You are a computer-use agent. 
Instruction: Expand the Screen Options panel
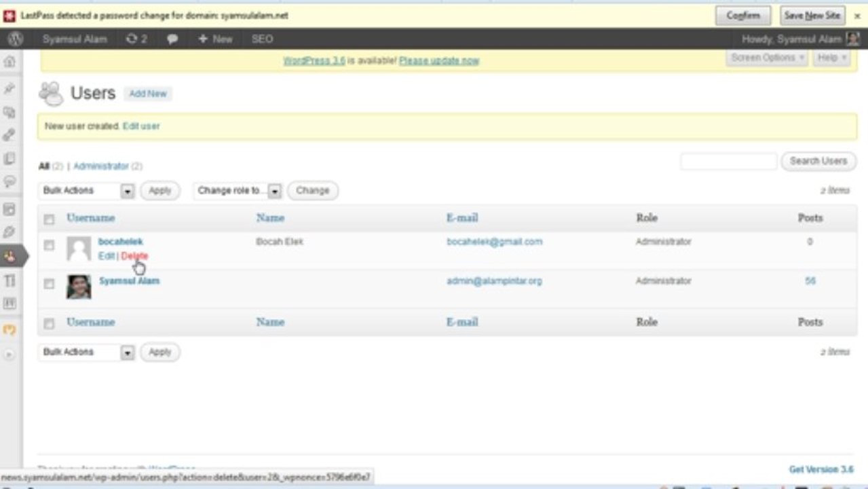click(x=768, y=58)
